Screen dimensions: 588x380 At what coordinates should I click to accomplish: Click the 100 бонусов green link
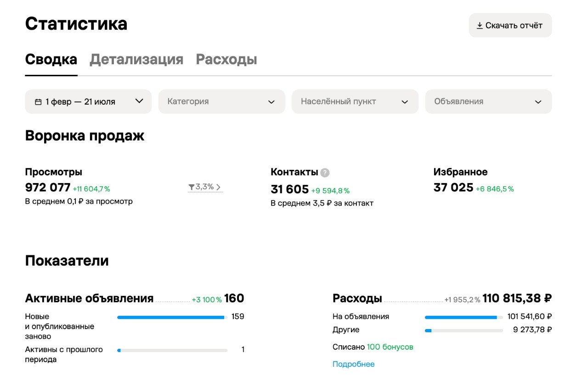(390, 347)
